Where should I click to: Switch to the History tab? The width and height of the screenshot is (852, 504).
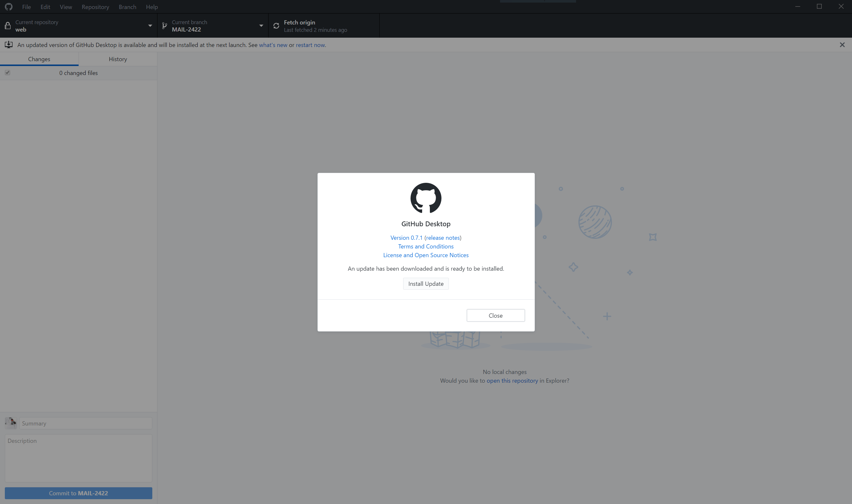tap(118, 59)
